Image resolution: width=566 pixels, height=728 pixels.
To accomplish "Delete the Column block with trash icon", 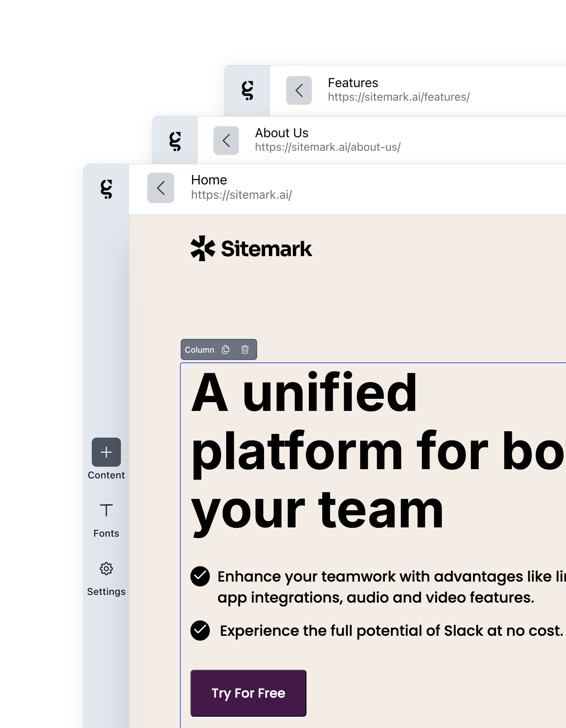I will point(245,349).
